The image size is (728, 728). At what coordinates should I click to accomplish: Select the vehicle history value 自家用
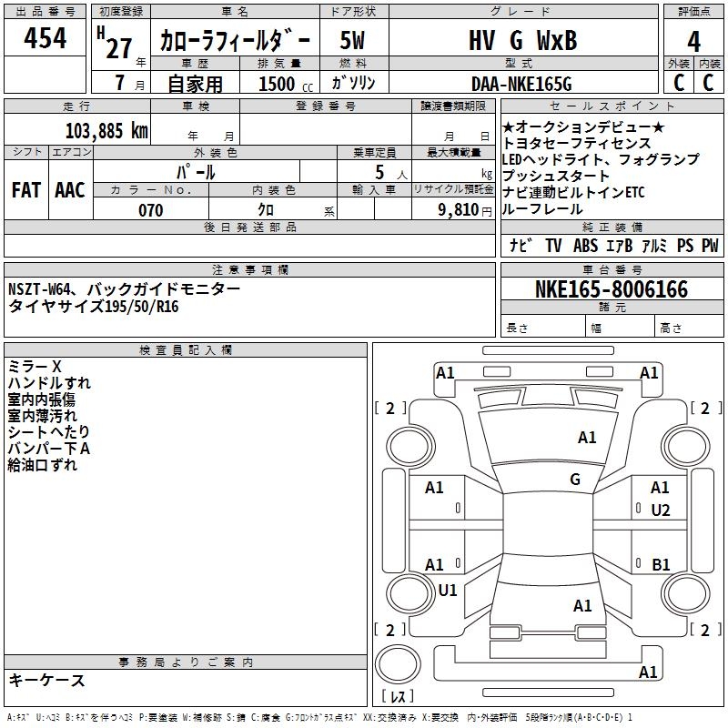point(195,84)
